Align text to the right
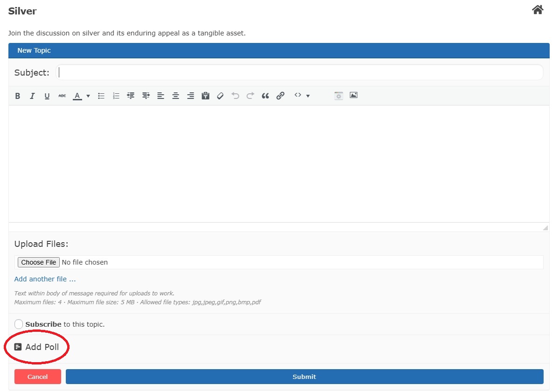Viewport: 552px width, 392px height. (190, 96)
